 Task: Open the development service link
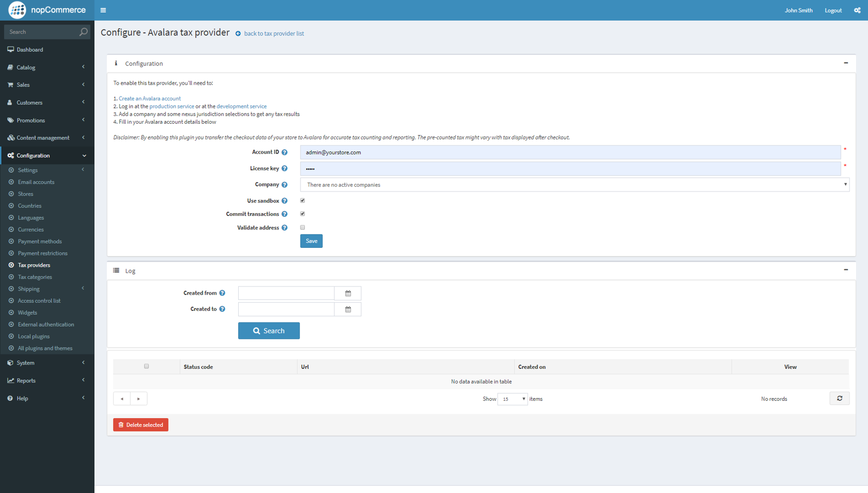tap(241, 106)
